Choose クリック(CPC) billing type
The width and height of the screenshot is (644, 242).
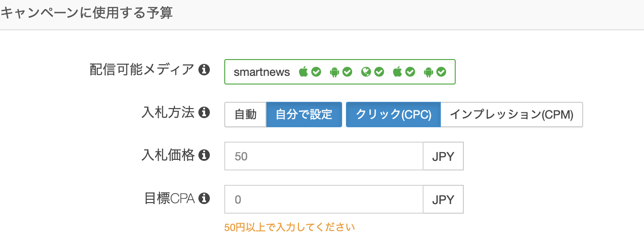(393, 115)
